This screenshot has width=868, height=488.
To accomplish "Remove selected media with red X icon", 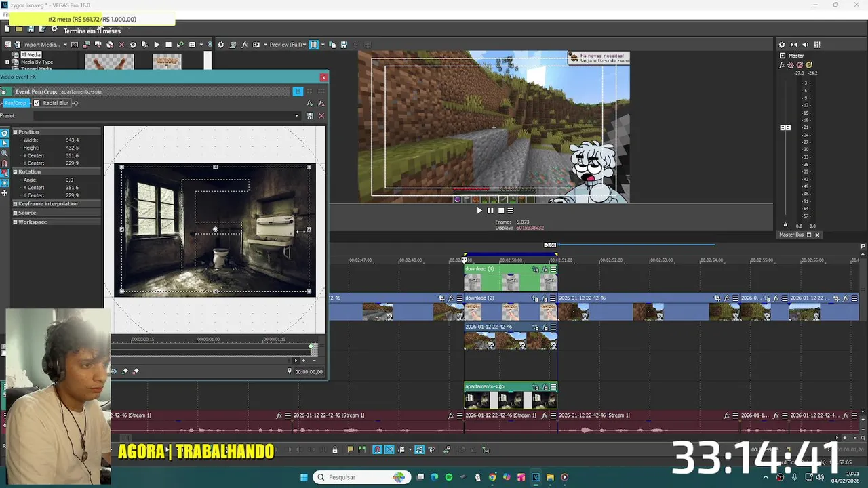I will (x=121, y=45).
